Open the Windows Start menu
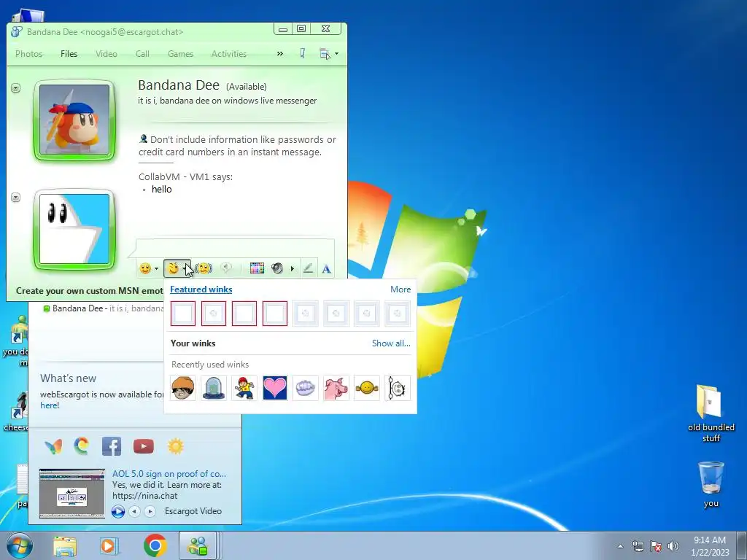This screenshot has width=747, height=560. 20,545
